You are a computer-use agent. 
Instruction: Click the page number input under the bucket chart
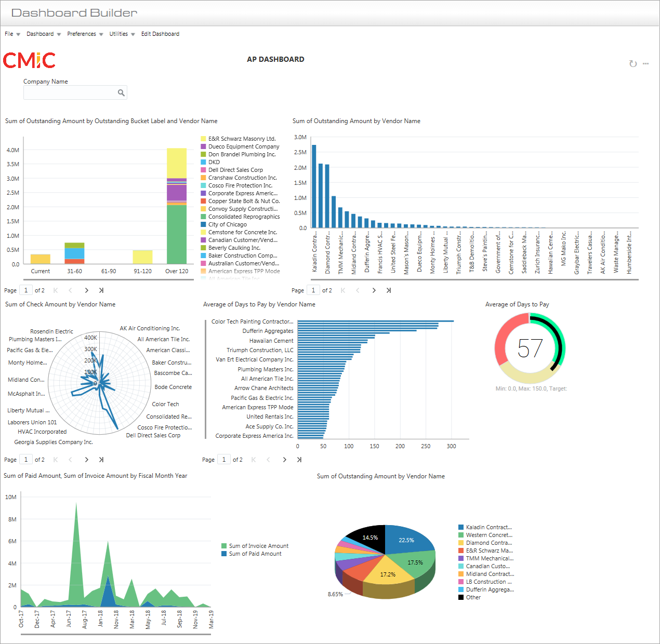click(x=26, y=290)
